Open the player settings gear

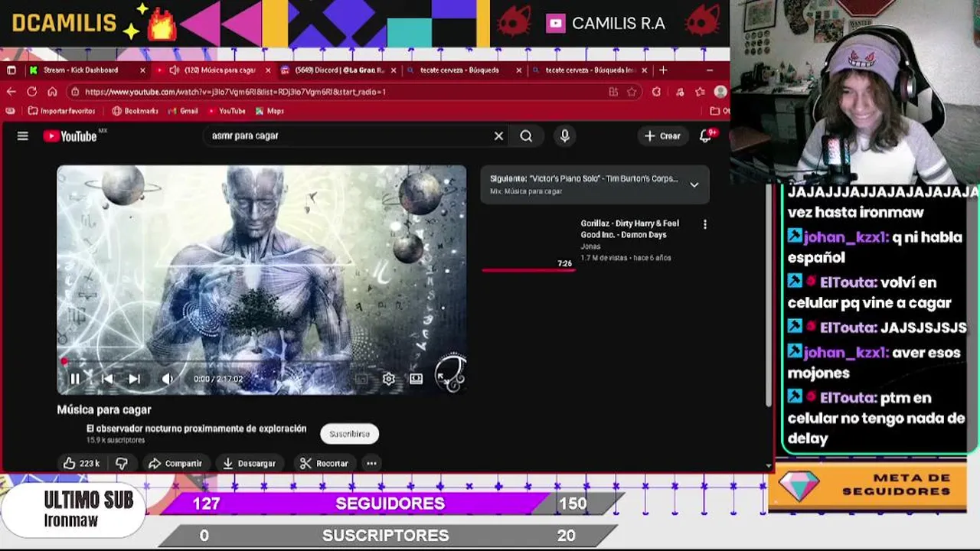389,379
